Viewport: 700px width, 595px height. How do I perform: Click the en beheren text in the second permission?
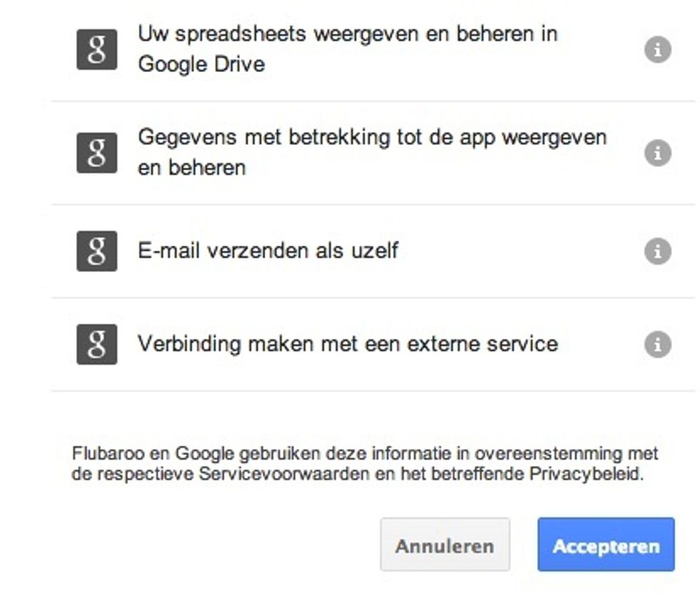pyautogui.click(x=192, y=168)
